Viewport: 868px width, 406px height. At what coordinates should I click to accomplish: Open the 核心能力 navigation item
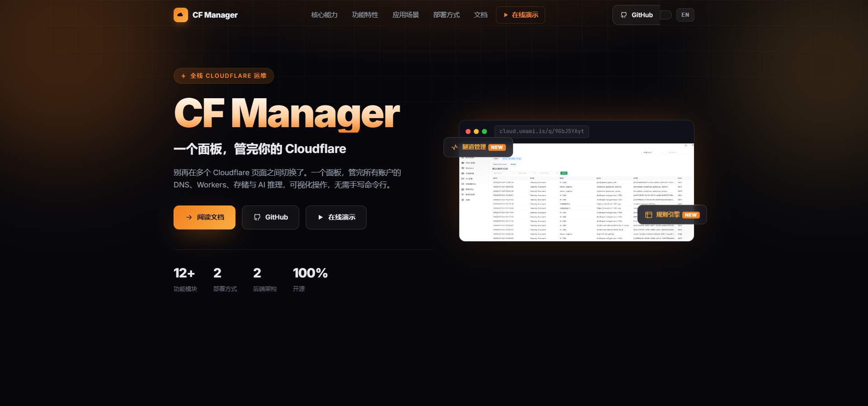click(x=324, y=15)
